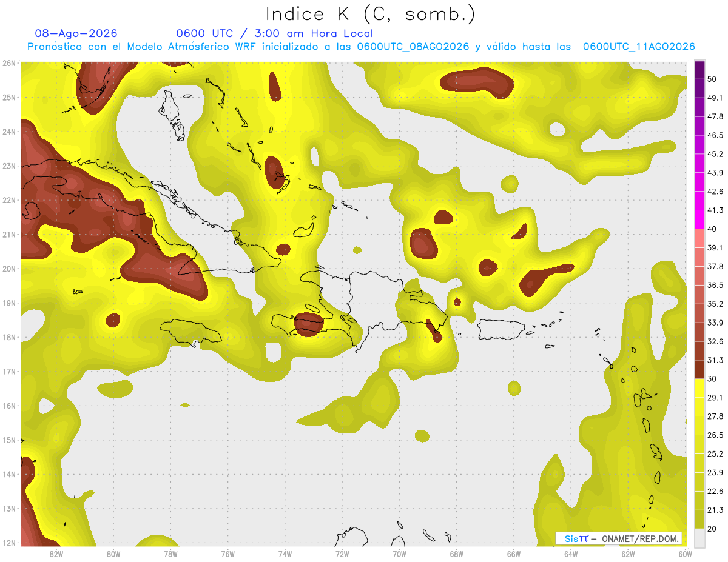The image size is (728, 562).
Task: Click the color scale label "43.9"
Action: point(715,173)
